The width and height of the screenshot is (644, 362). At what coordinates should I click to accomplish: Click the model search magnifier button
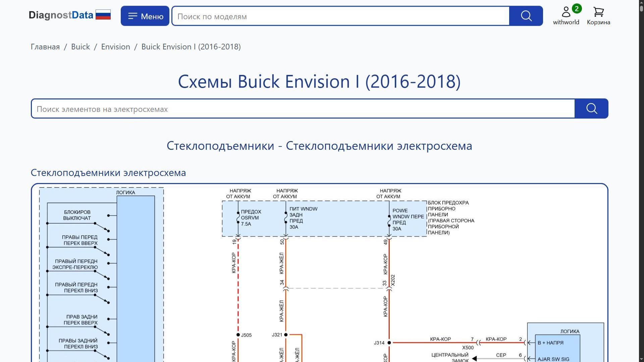point(526,16)
